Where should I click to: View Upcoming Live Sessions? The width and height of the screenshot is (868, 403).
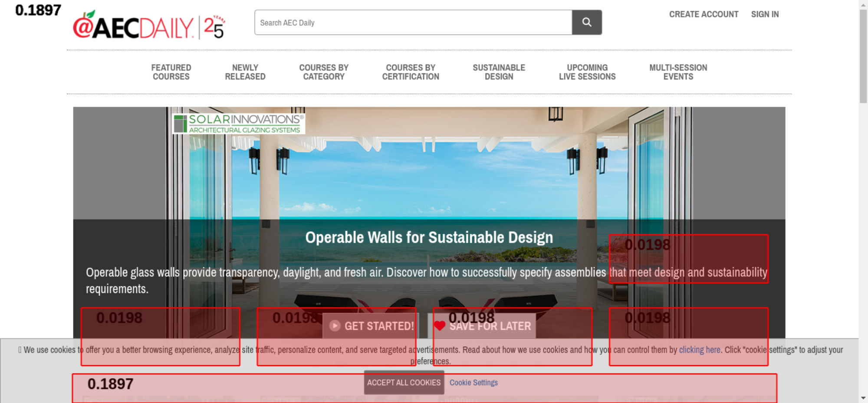pos(587,72)
